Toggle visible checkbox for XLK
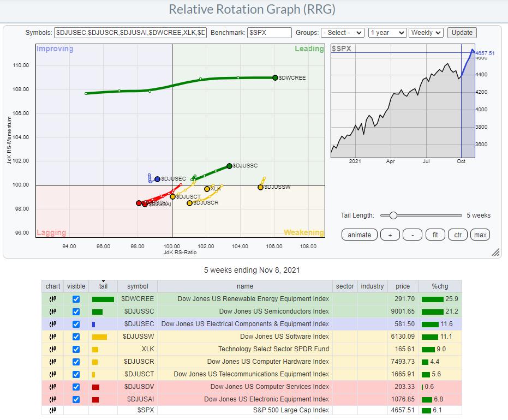Screen dimensions: 508x420 point(76,349)
